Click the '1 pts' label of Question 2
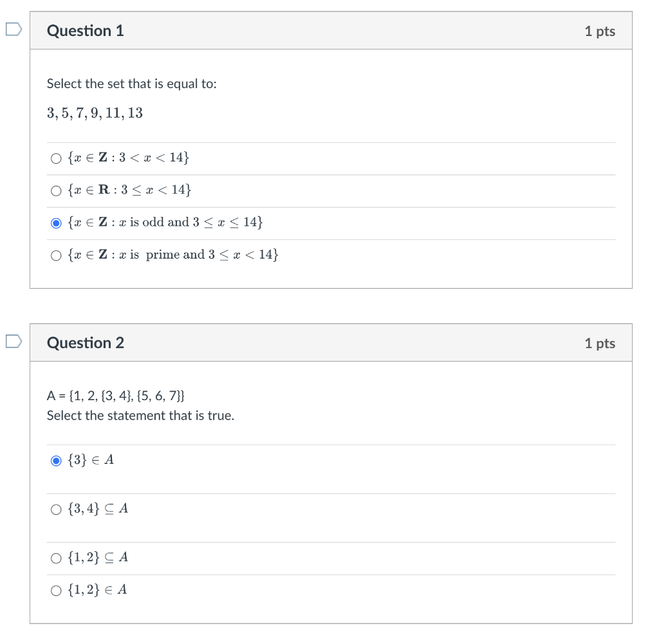The width and height of the screenshot is (659, 644). pyautogui.click(x=599, y=344)
